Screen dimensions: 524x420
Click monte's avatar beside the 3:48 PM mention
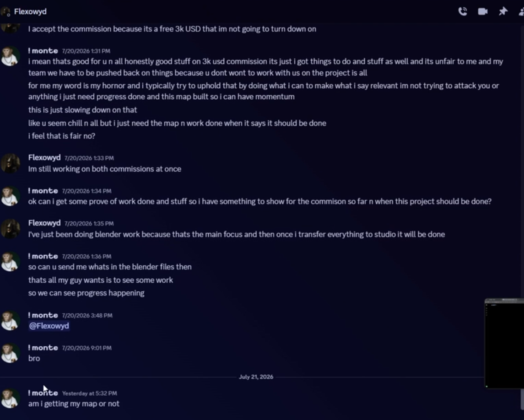pyautogui.click(x=10, y=321)
